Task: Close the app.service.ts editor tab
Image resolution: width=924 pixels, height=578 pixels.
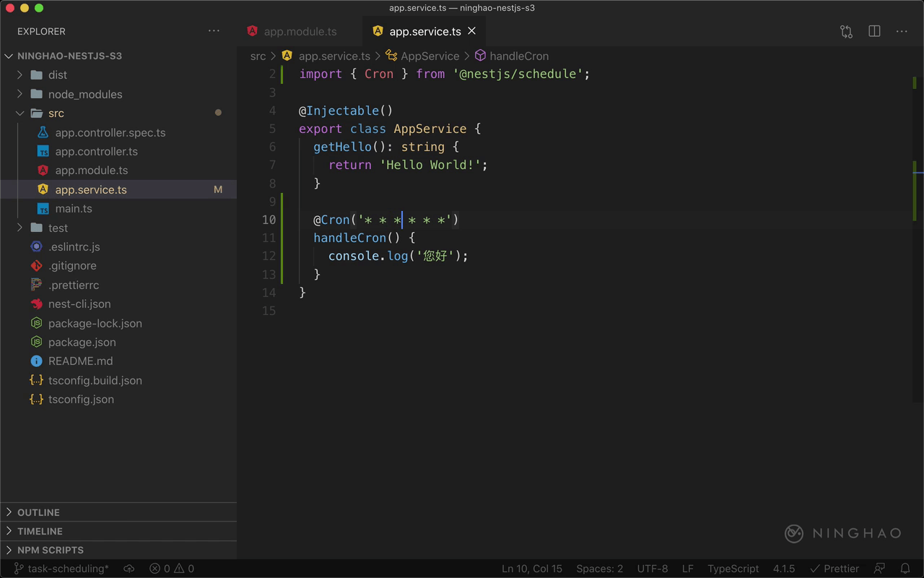Action: click(472, 31)
